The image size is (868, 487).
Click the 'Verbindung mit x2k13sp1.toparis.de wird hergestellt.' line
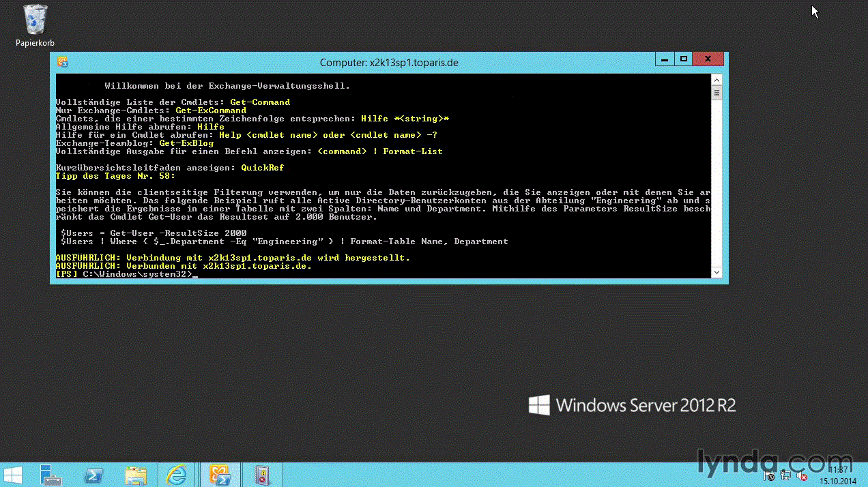coord(233,258)
